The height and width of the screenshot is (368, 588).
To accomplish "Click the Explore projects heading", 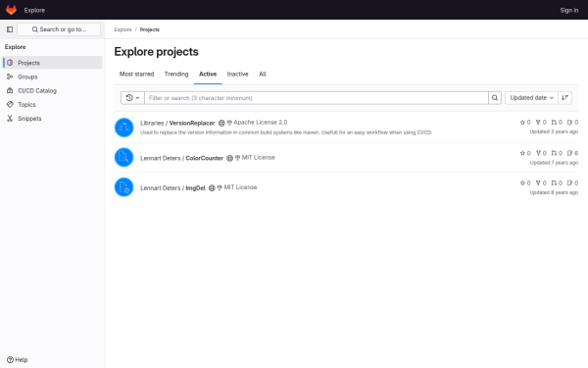I will coord(157,52).
